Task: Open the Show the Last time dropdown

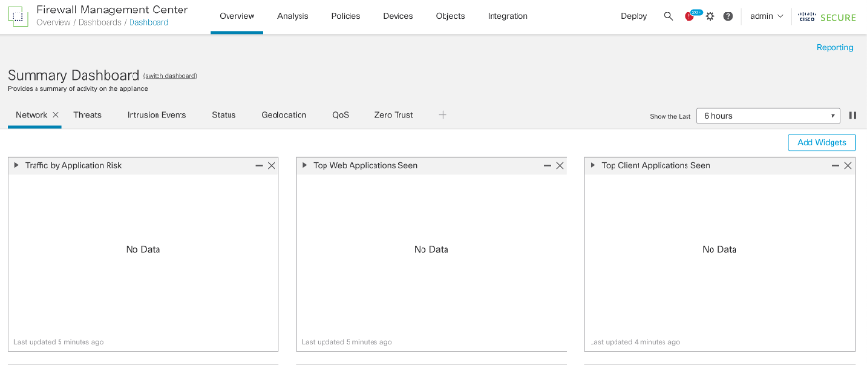Action: click(x=768, y=116)
